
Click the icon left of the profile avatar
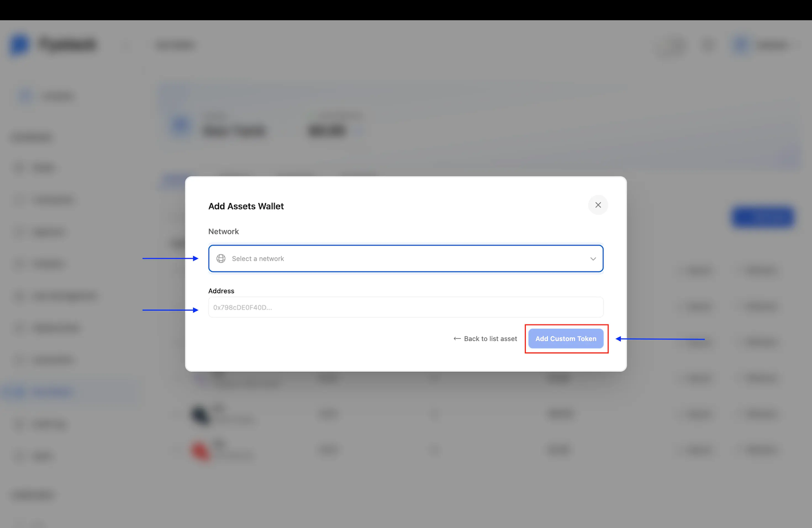point(709,45)
